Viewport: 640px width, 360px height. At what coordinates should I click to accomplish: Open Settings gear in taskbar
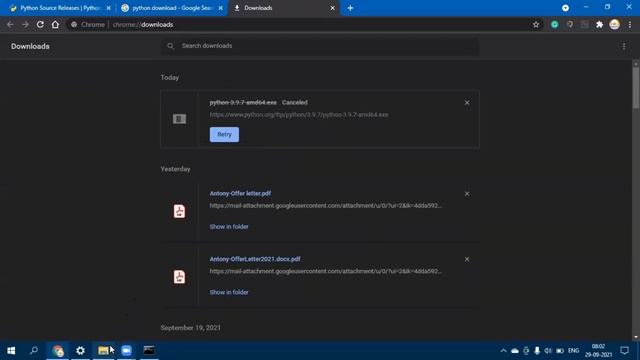pyautogui.click(x=80, y=351)
